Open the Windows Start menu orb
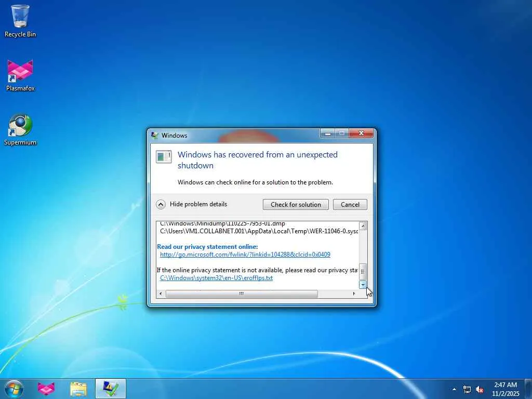Viewport: 532px width, 399px height. pos(14,389)
